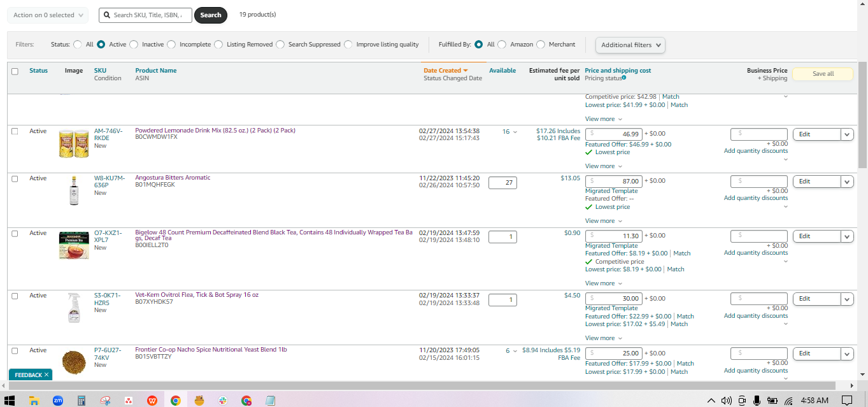Select the Listing Removed status filter
The image size is (868, 407).
coord(218,45)
